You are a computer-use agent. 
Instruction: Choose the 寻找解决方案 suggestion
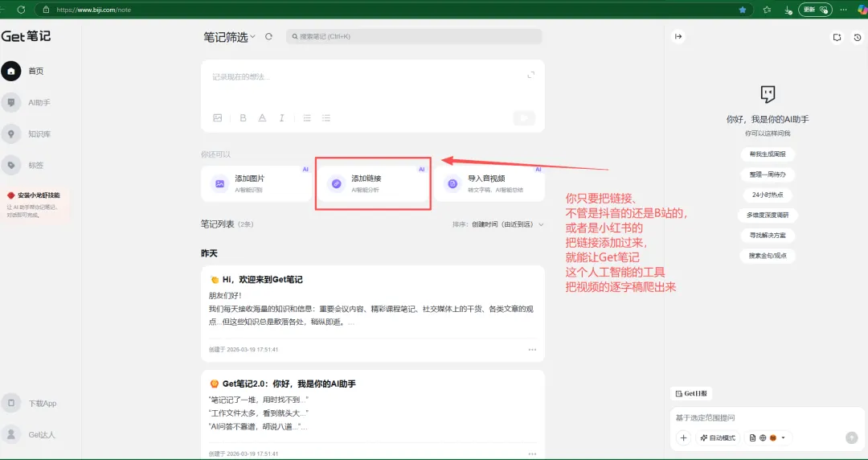point(768,236)
